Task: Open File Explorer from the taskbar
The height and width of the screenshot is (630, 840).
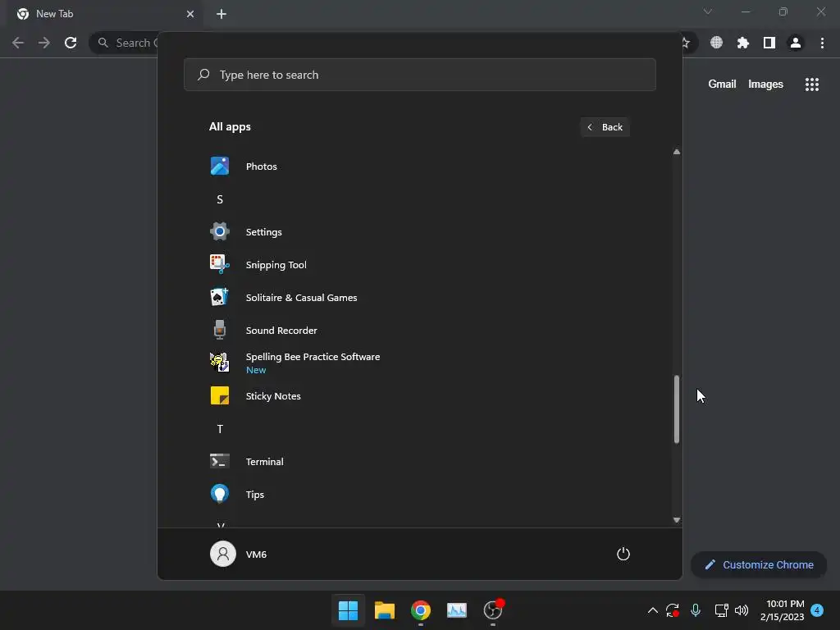Action: (x=384, y=609)
